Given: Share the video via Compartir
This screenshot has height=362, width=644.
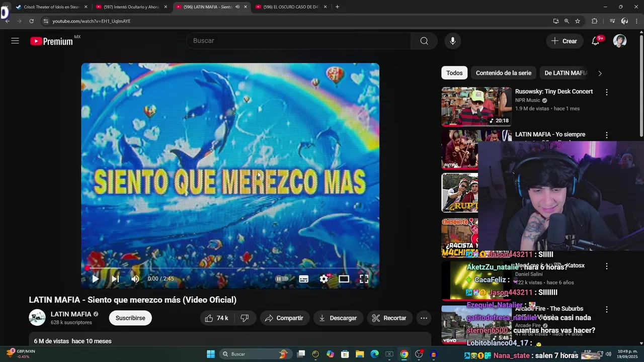Looking at the screenshot, I should pyautogui.click(x=284, y=318).
